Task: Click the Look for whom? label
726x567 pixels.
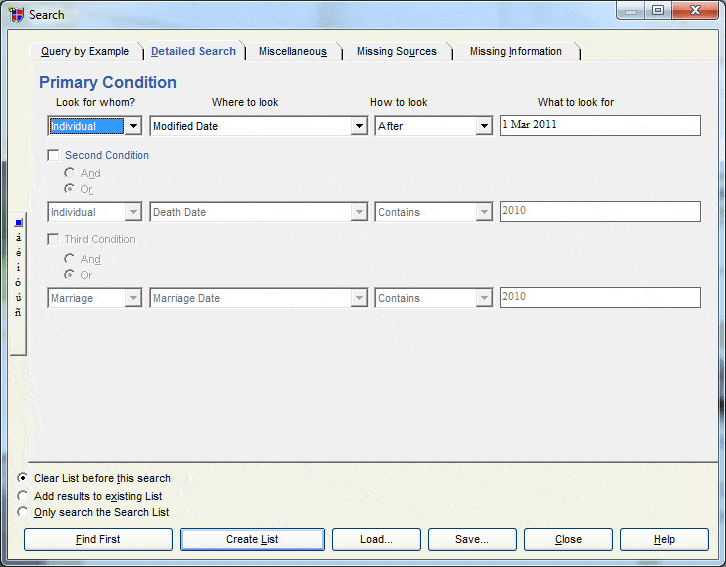Action: [95, 102]
